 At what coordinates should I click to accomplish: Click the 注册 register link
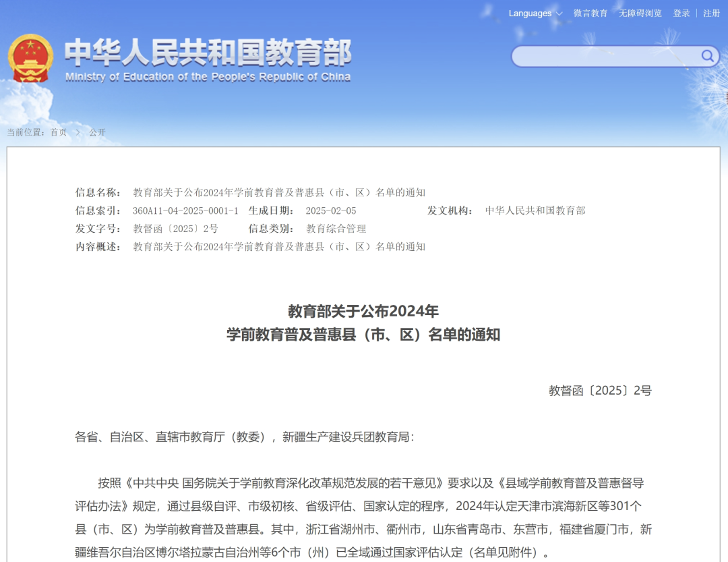point(711,13)
